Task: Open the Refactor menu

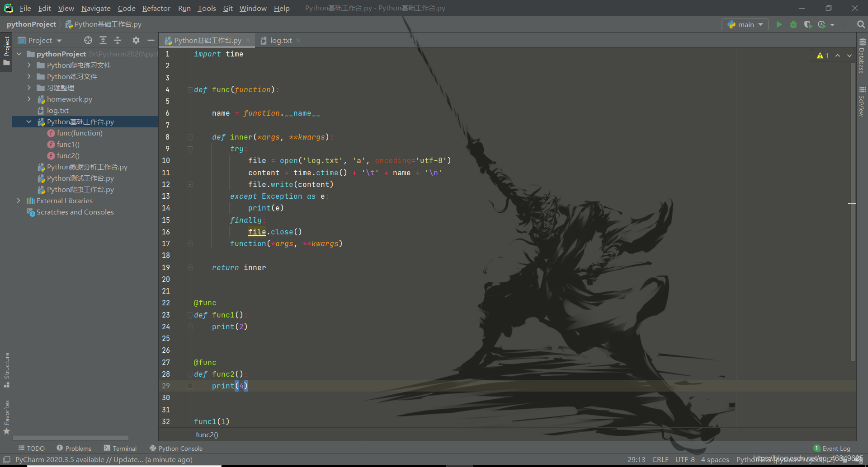Action: point(156,8)
